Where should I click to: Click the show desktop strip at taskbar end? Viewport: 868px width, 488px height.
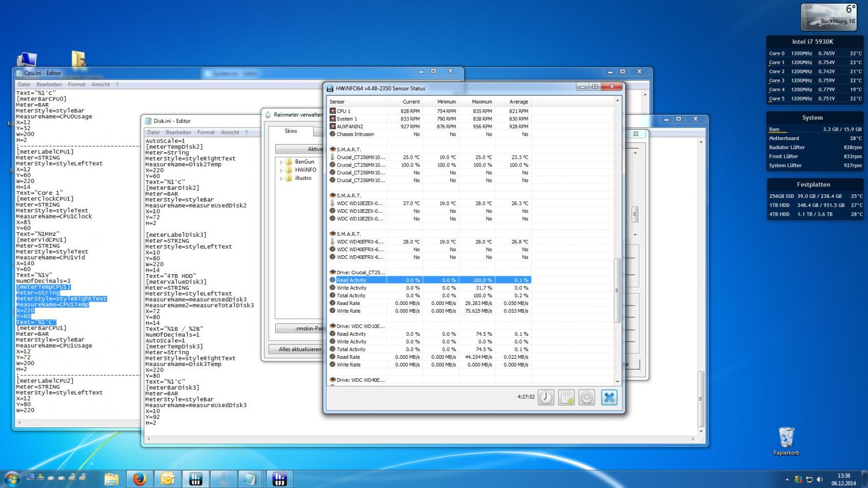864,479
